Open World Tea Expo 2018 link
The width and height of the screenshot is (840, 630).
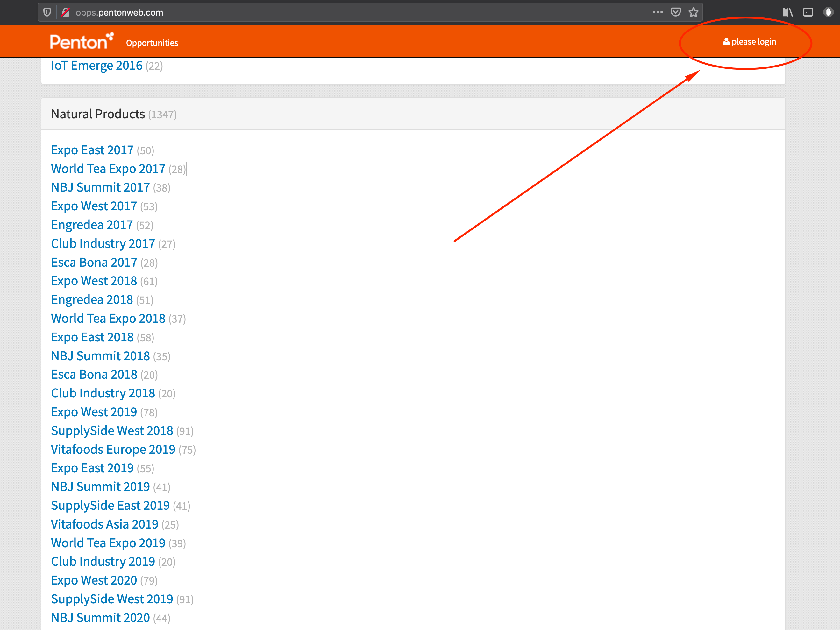coord(108,318)
